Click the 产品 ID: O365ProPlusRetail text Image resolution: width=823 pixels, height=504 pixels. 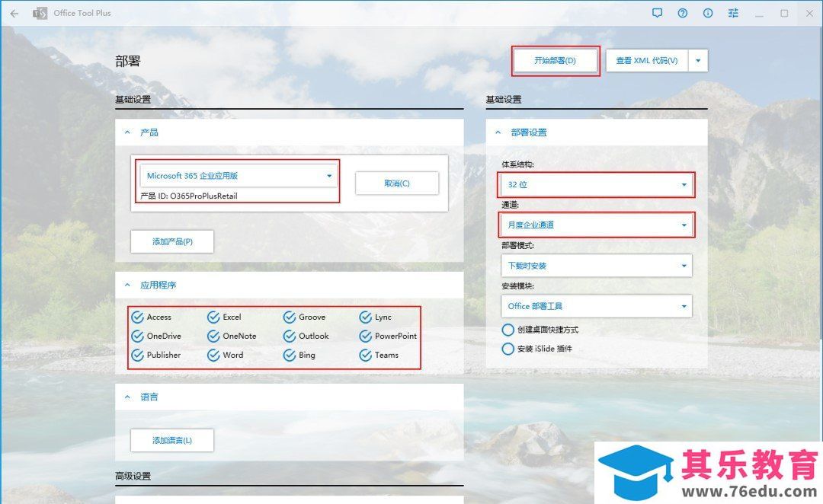pyautogui.click(x=189, y=196)
